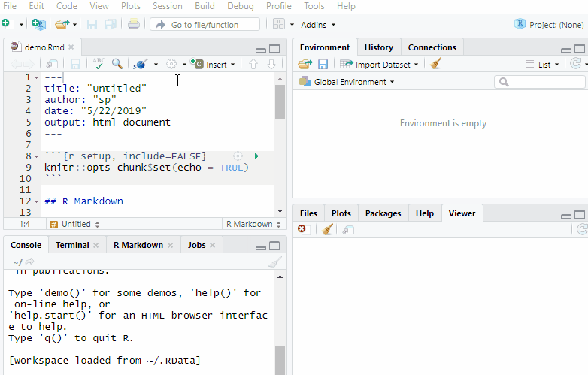Click the editor Save document icon
The height and width of the screenshot is (375, 588).
coord(75,64)
